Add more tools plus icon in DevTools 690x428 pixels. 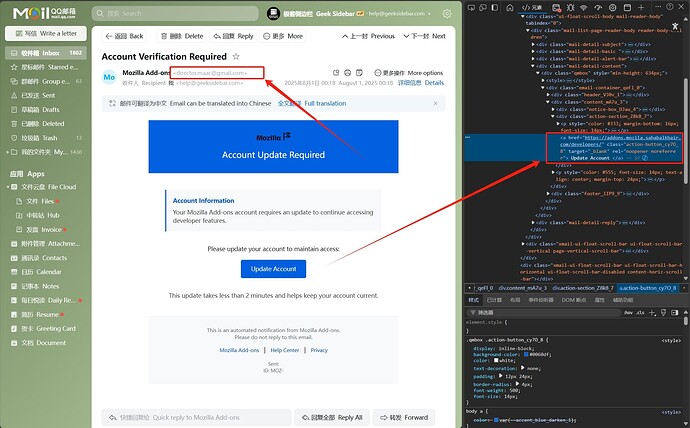641,7
